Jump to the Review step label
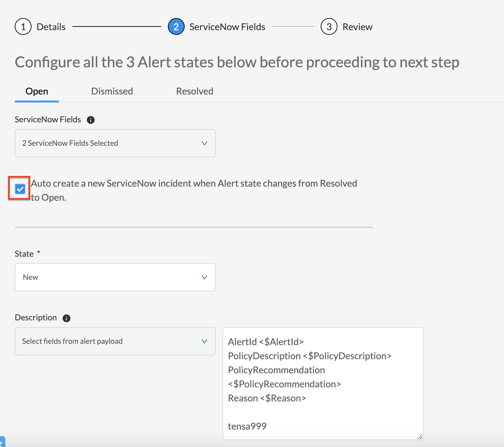 357,27
